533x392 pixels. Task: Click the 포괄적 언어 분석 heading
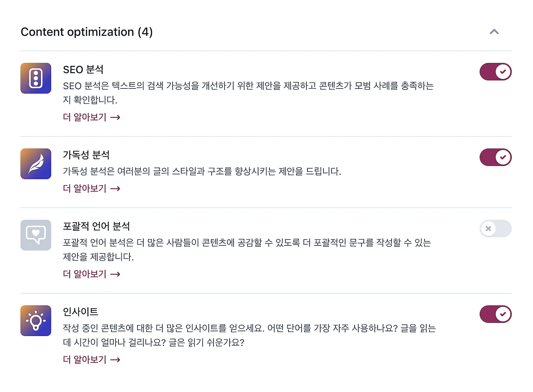pos(97,226)
